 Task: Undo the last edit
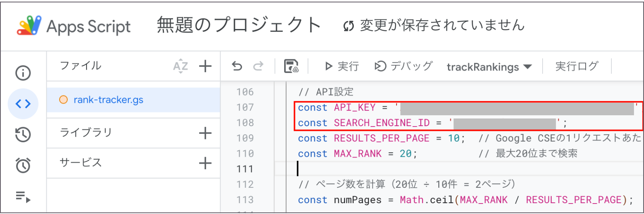pos(237,66)
